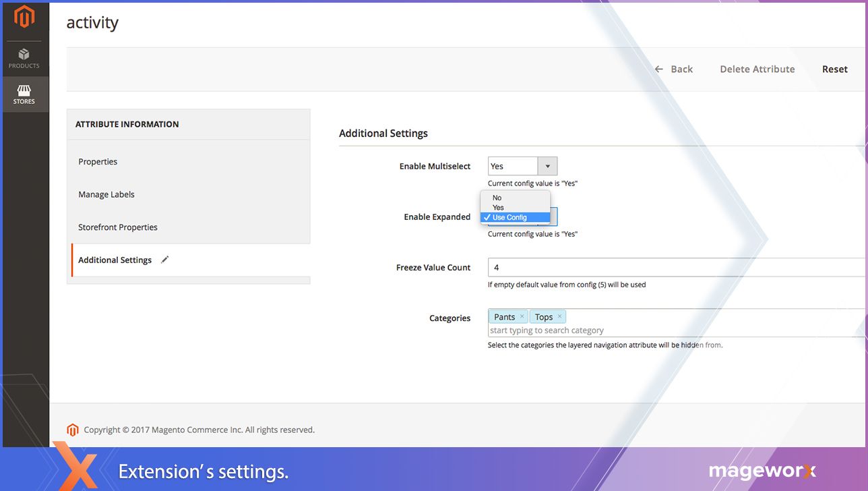The width and height of the screenshot is (868, 491).
Task: Remove the Tops category tag
Action: [x=559, y=316]
